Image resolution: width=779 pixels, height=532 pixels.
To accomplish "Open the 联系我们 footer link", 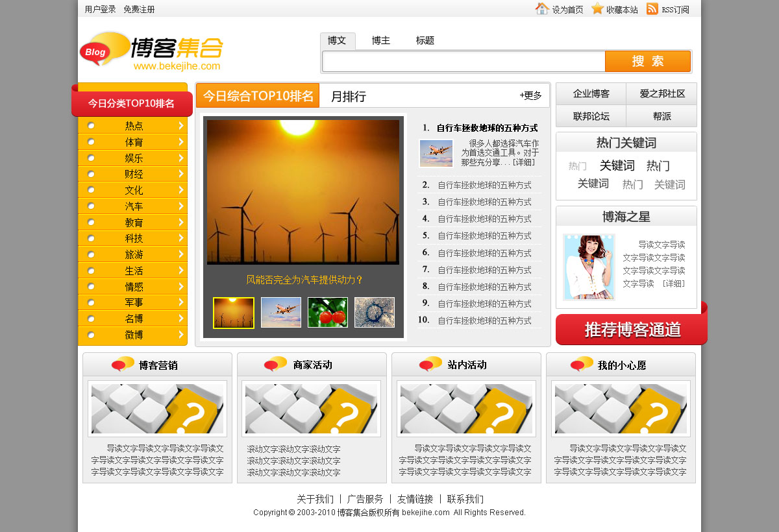I will click(465, 499).
